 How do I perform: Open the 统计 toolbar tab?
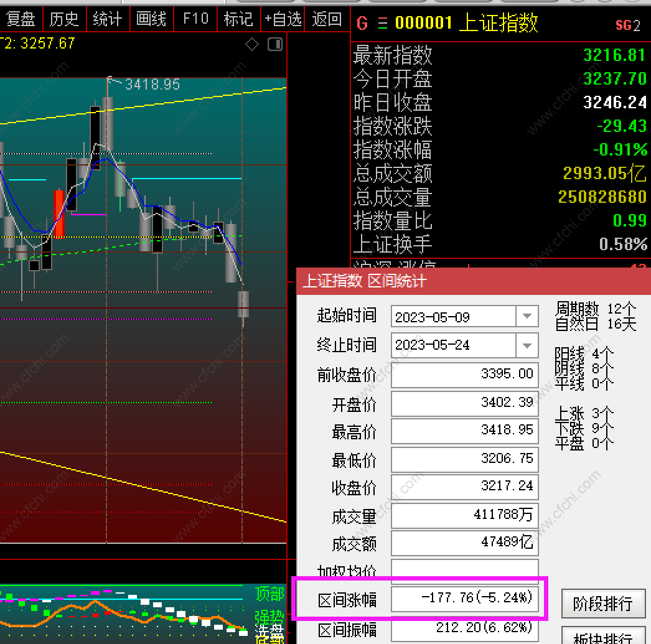(x=108, y=19)
